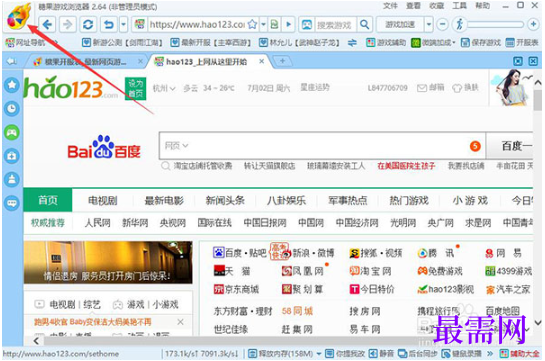Click the sidebar toolbox icon
The width and height of the screenshot is (545, 361).
pos(12,156)
